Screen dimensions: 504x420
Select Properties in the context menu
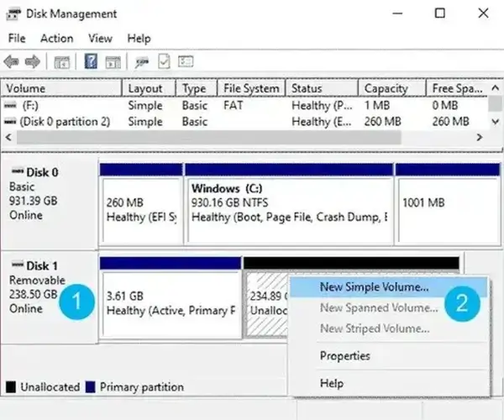pyautogui.click(x=389, y=355)
